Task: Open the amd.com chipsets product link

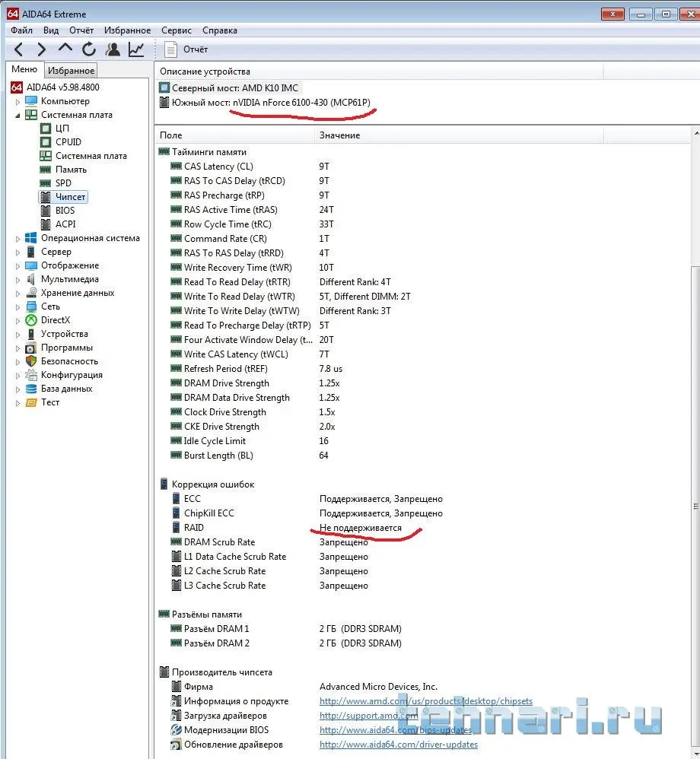Action: tap(426, 701)
